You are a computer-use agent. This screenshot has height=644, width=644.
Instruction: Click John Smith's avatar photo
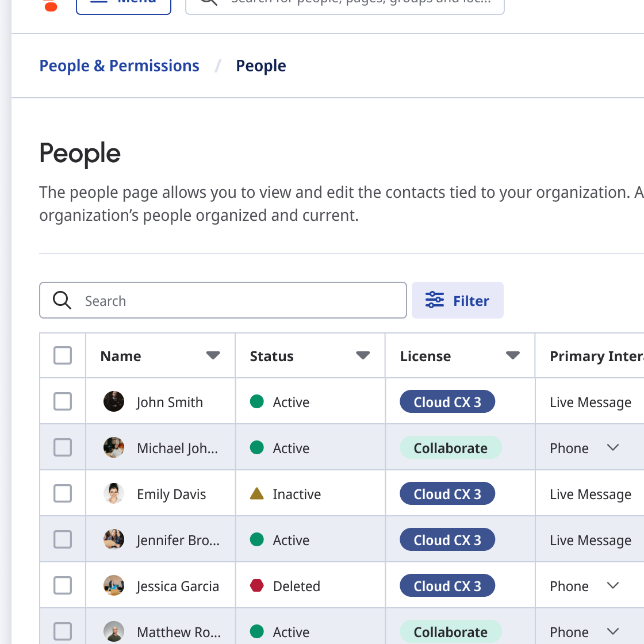114,402
